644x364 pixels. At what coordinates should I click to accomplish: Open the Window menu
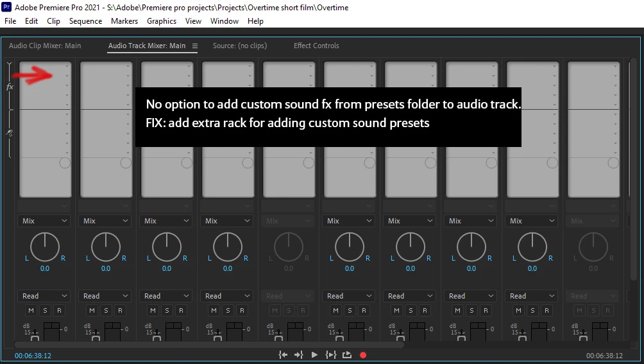click(225, 21)
